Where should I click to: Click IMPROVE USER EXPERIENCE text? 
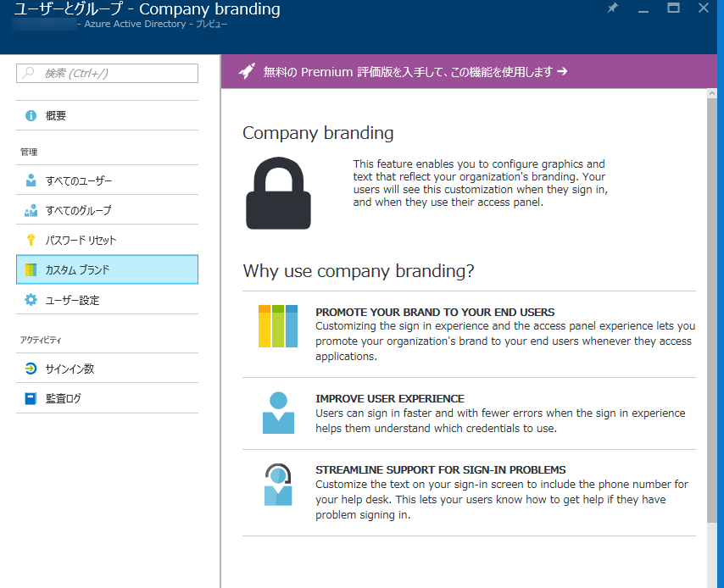pyautogui.click(x=390, y=398)
